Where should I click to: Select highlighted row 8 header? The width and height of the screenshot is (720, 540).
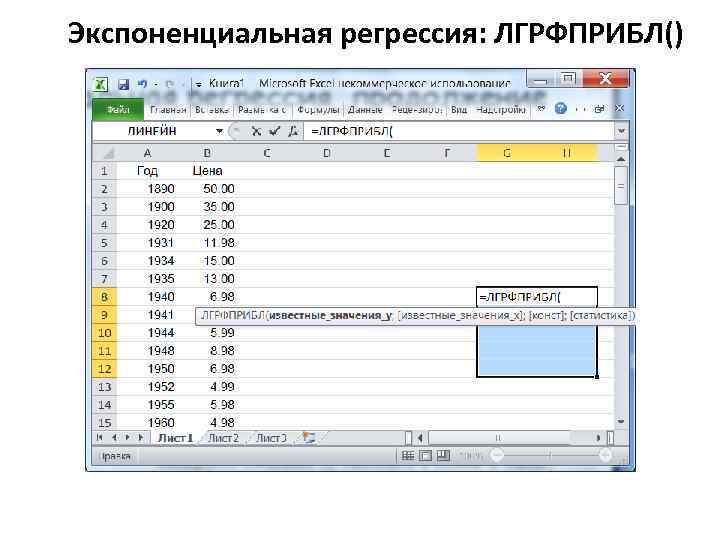click(105, 297)
